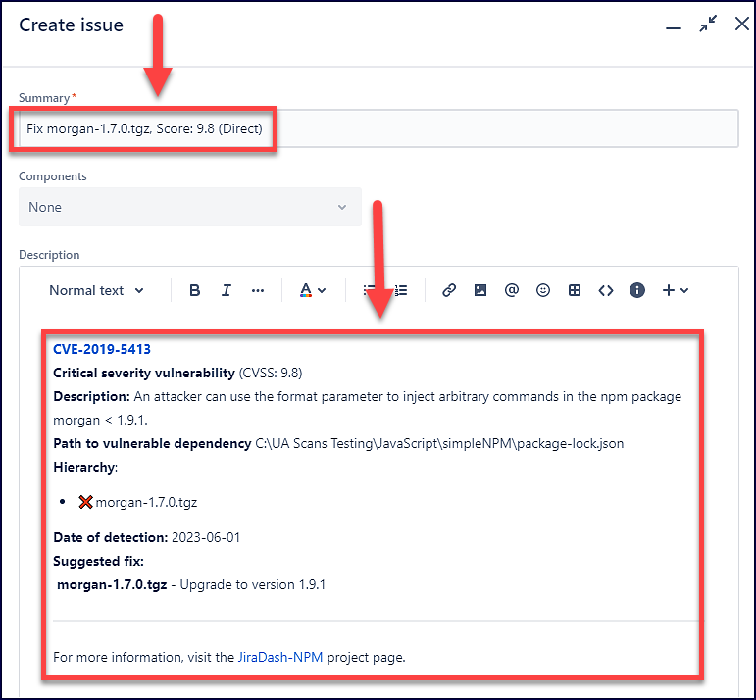Toggle the bullet list format
The image size is (756, 700).
(369, 290)
